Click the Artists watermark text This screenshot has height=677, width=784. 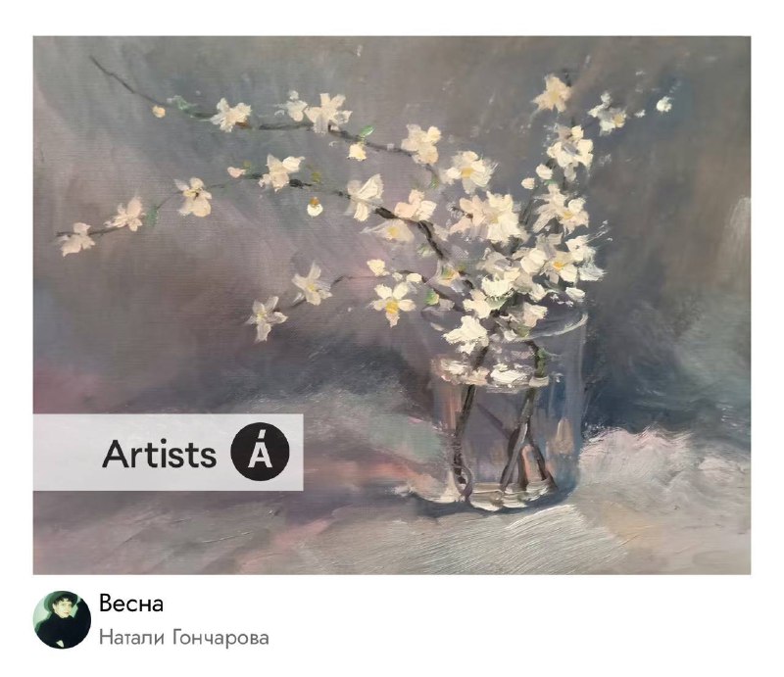pyautogui.click(x=160, y=454)
